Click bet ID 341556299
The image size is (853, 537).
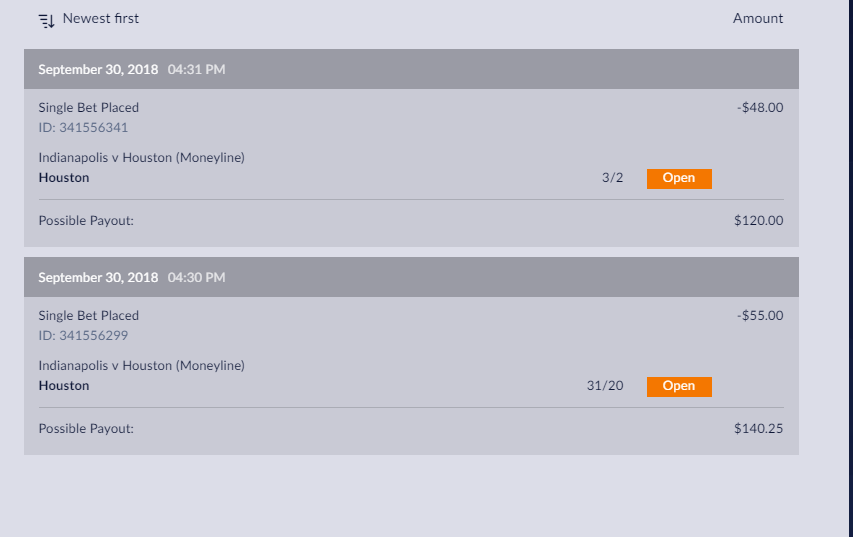[83, 335]
